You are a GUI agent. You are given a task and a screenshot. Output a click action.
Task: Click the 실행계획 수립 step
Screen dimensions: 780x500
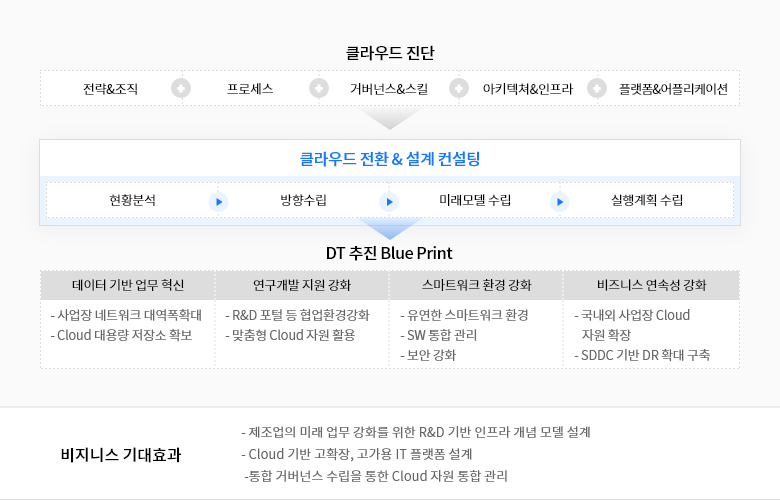647,201
